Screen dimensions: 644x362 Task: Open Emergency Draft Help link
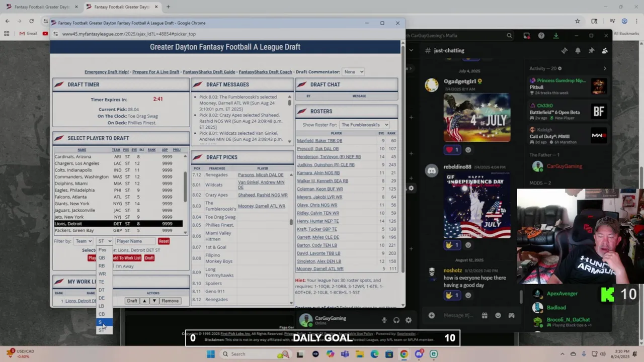(107, 72)
